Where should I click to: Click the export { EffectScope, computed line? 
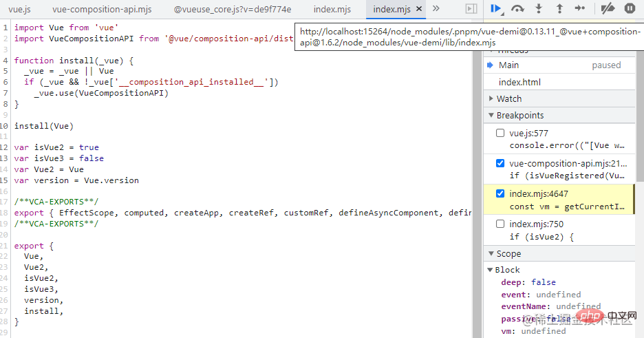pos(242,213)
